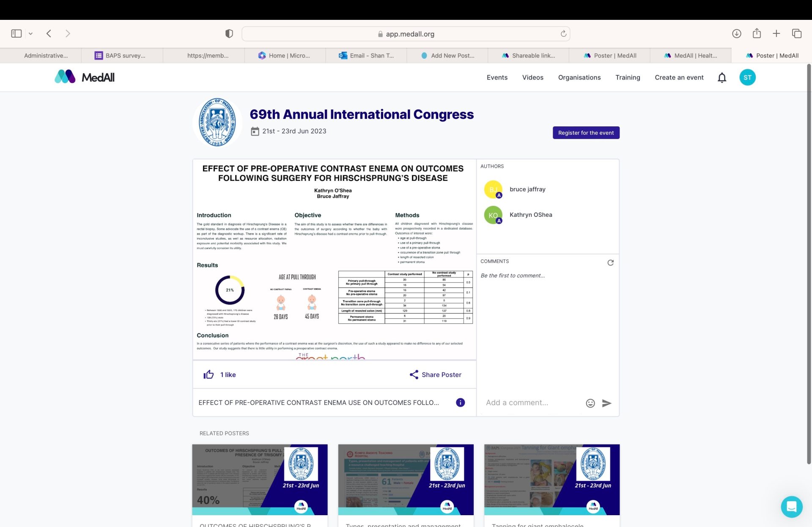The height and width of the screenshot is (527, 812).
Task: Expand sidebar dropdown chevron
Action: pyautogui.click(x=30, y=34)
